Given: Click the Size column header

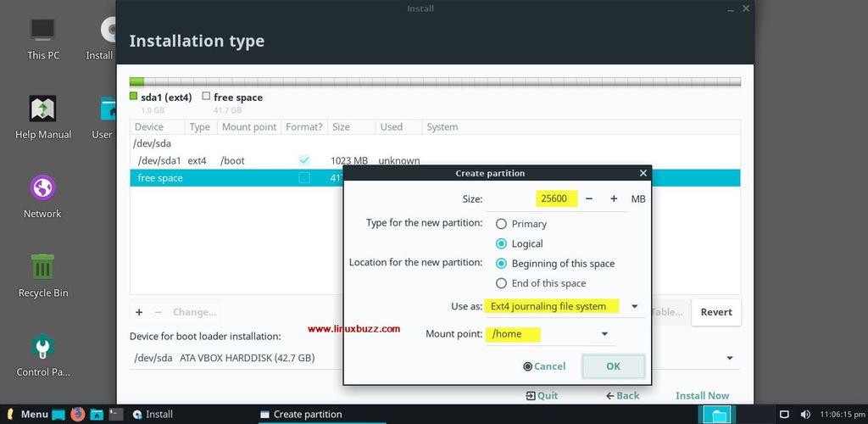Looking at the screenshot, I should pyautogui.click(x=352, y=126).
